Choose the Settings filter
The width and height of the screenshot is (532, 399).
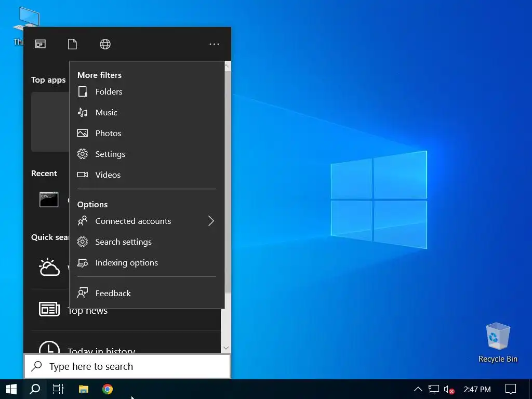147,154
